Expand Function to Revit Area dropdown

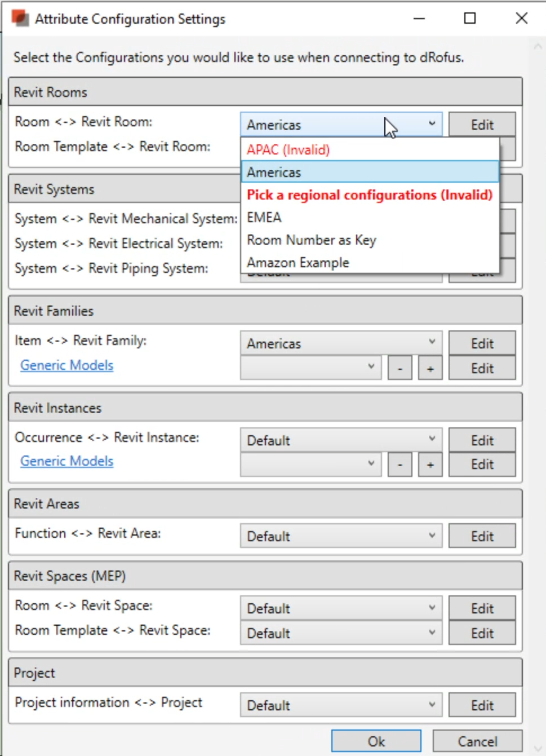[341, 536]
